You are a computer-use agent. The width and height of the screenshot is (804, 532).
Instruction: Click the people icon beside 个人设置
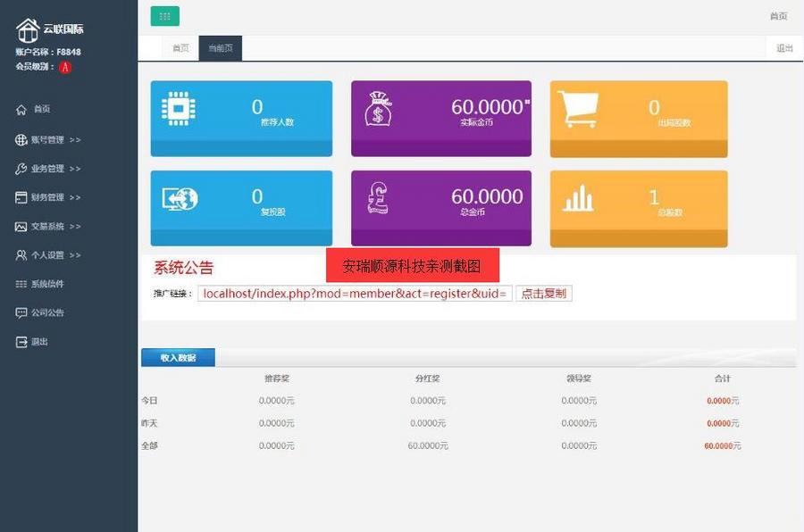[x=21, y=254]
